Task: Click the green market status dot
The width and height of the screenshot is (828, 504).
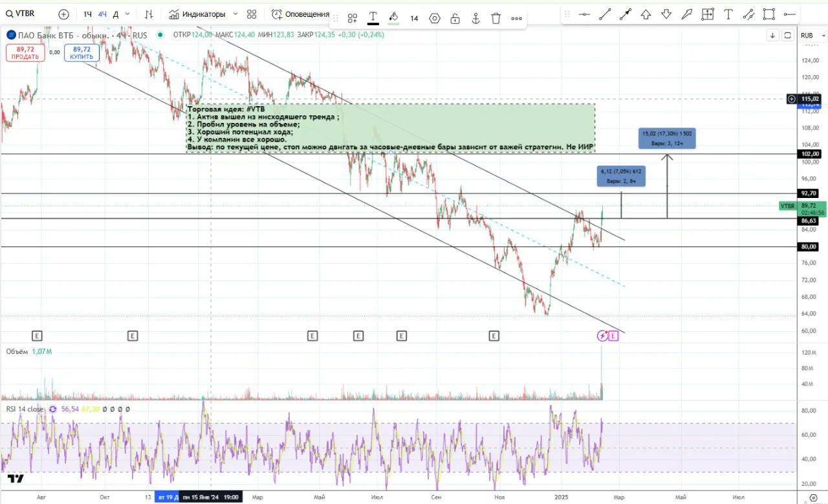Action: (x=160, y=35)
